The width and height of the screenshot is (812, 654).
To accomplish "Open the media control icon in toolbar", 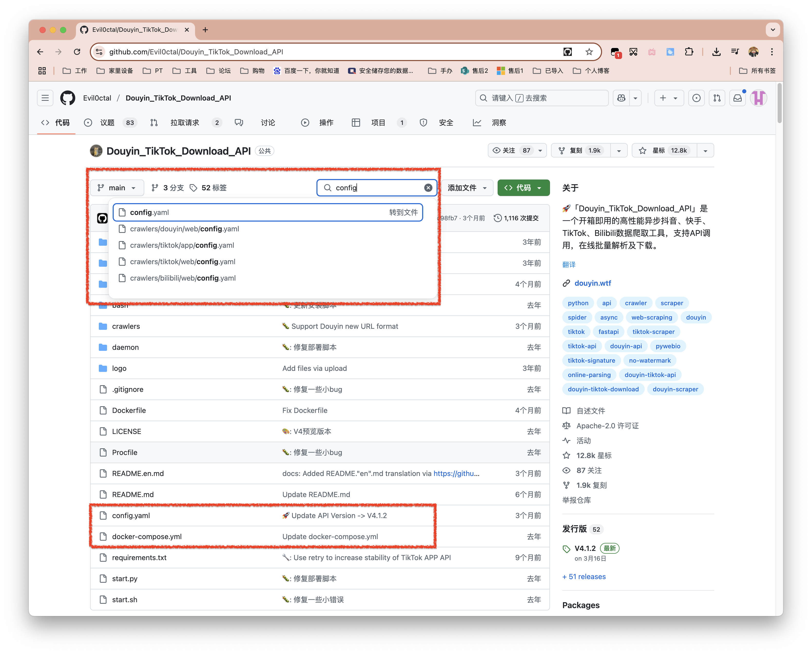I will point(735,52).
